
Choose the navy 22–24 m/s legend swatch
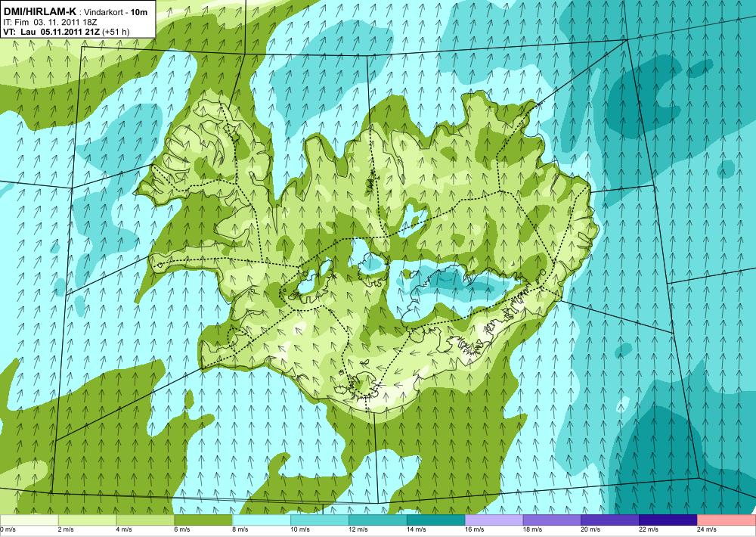coord(668,520)
